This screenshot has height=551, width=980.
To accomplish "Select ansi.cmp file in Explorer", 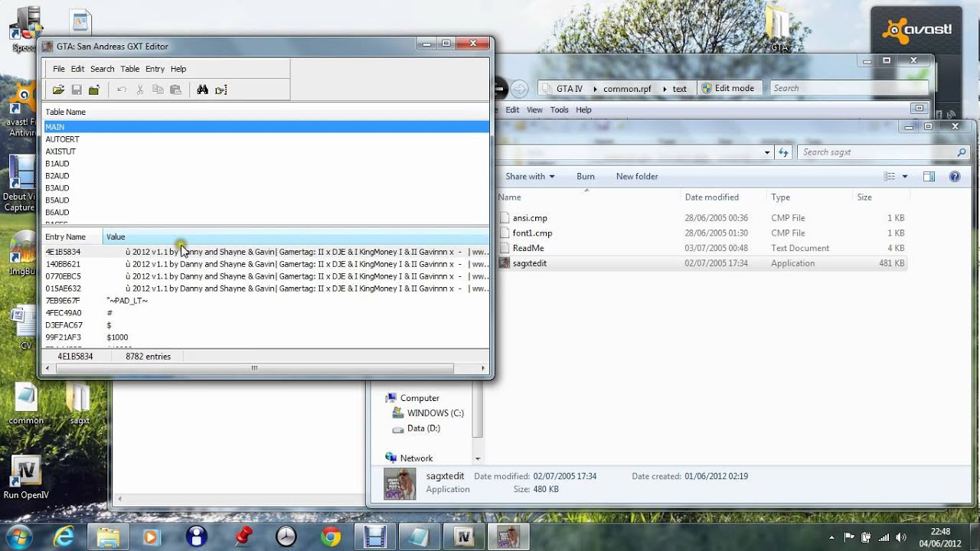I will click(530, 218).
